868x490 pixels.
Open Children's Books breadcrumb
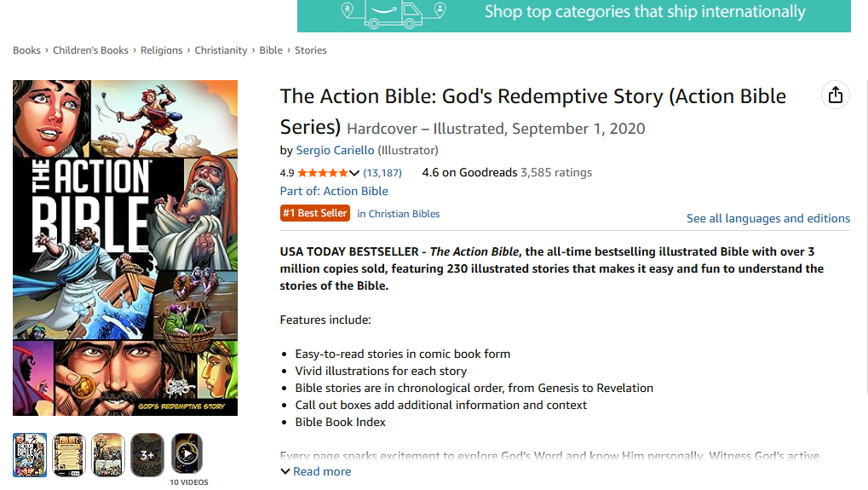(90, 50)
